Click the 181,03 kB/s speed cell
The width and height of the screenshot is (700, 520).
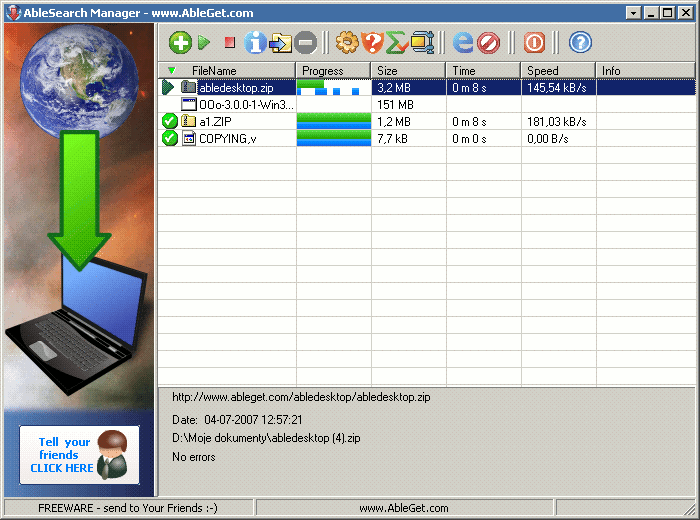557,121
